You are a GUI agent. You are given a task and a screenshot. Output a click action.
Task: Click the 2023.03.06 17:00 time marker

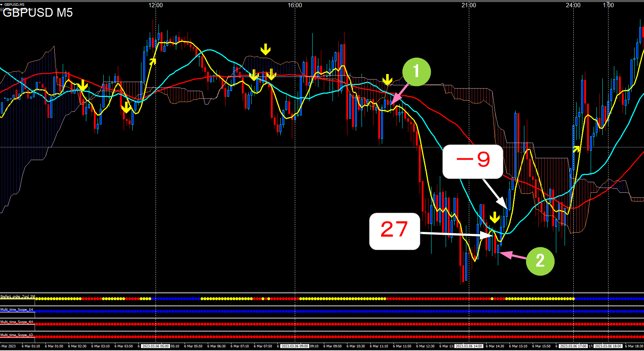coord(573,346)
